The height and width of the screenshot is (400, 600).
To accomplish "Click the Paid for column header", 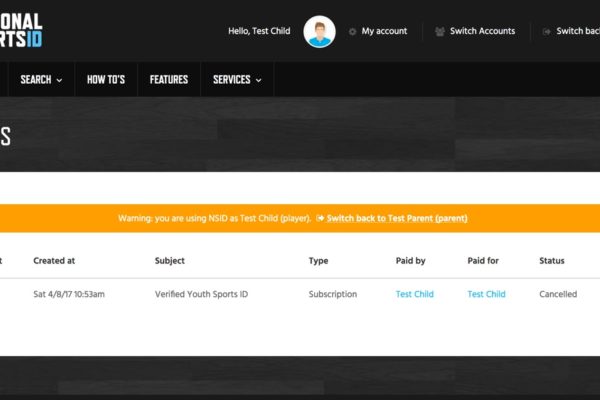I will (483, 261).
